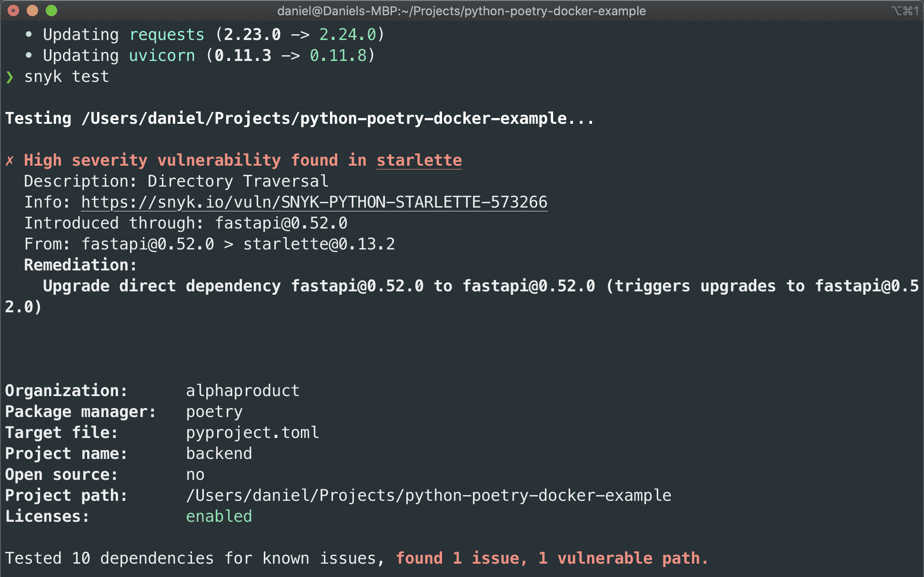Click the Project path value
924x577 pixels.
pos(429,496)
